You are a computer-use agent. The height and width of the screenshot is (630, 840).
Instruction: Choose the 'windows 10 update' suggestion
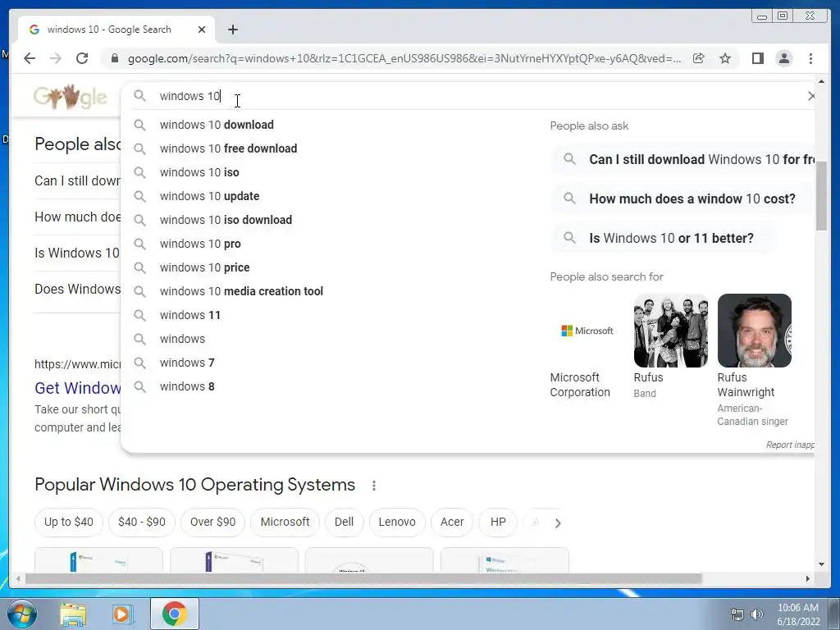[209, 196]
